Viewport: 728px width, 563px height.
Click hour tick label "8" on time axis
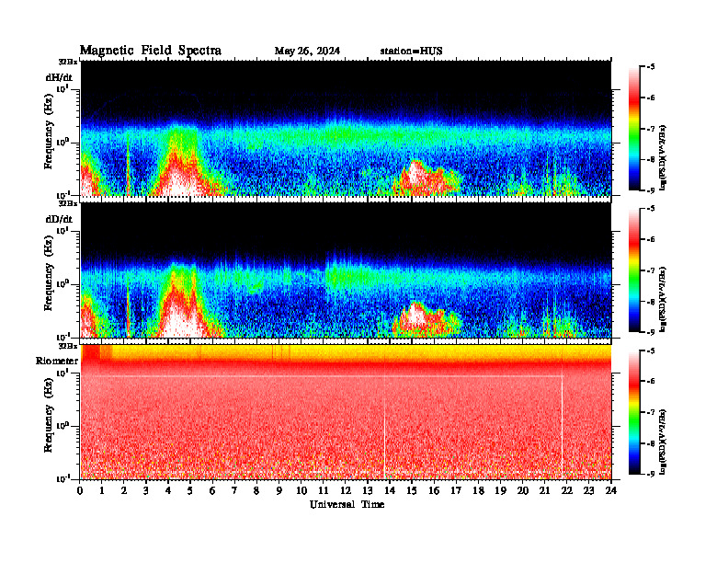point(256,491)
